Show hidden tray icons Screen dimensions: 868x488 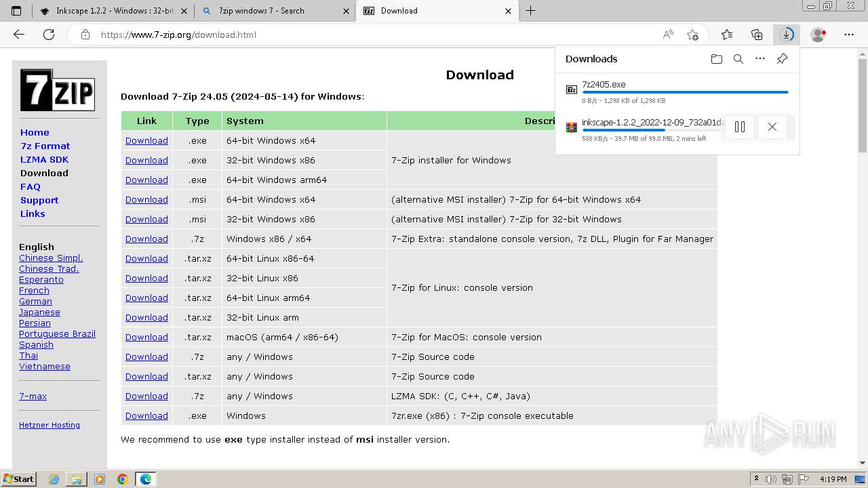(757, 479)
